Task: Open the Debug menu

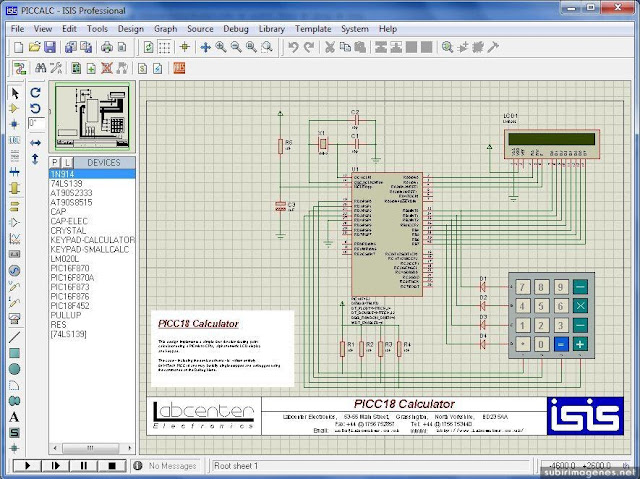Action: pos(236,29)
